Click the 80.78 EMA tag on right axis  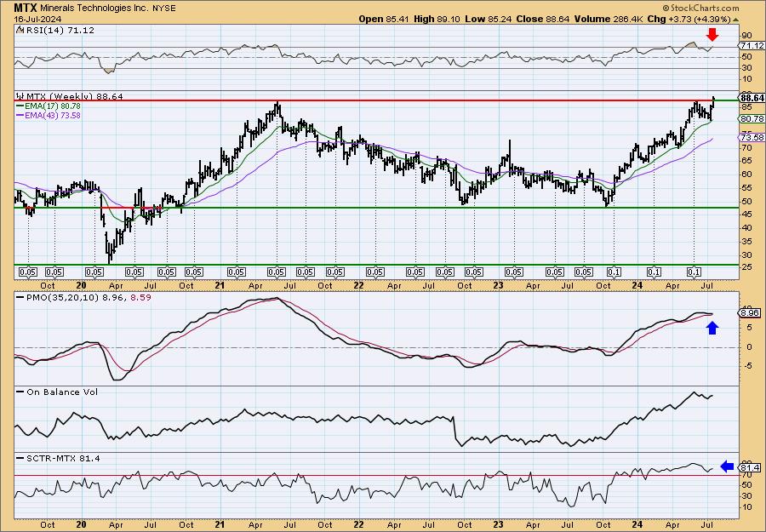click(752, 118)
